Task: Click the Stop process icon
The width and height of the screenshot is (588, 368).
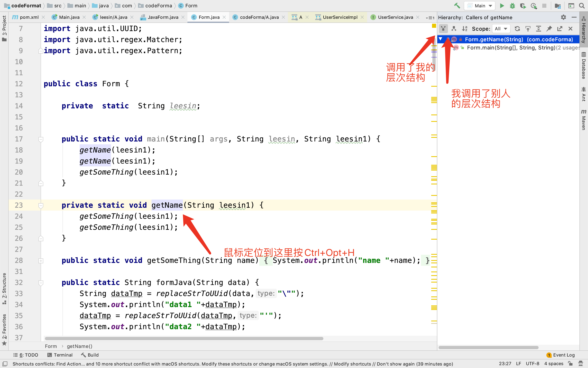Action: 544,6
